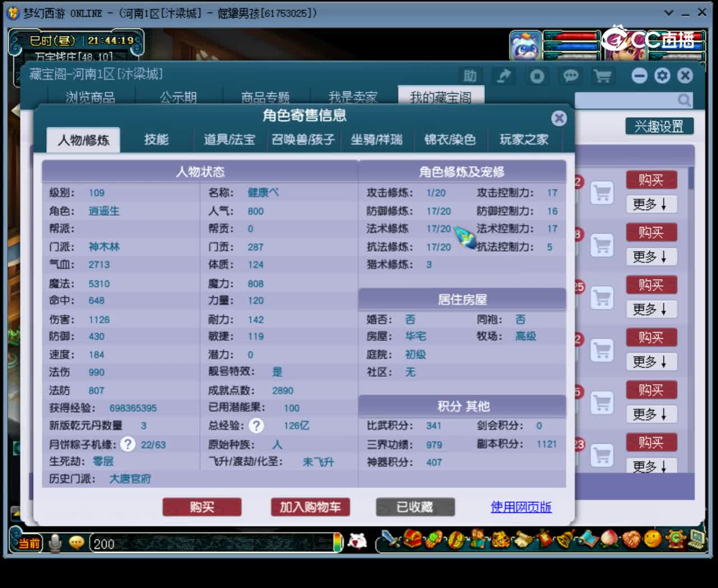
Task: Open the 助 help icon in 藏宝阁 header
Action: (x=470, y=76)
